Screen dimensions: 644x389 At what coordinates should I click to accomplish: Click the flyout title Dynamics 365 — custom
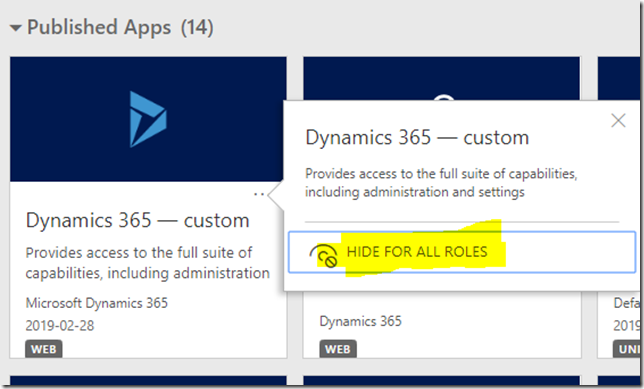coord(417,138)
